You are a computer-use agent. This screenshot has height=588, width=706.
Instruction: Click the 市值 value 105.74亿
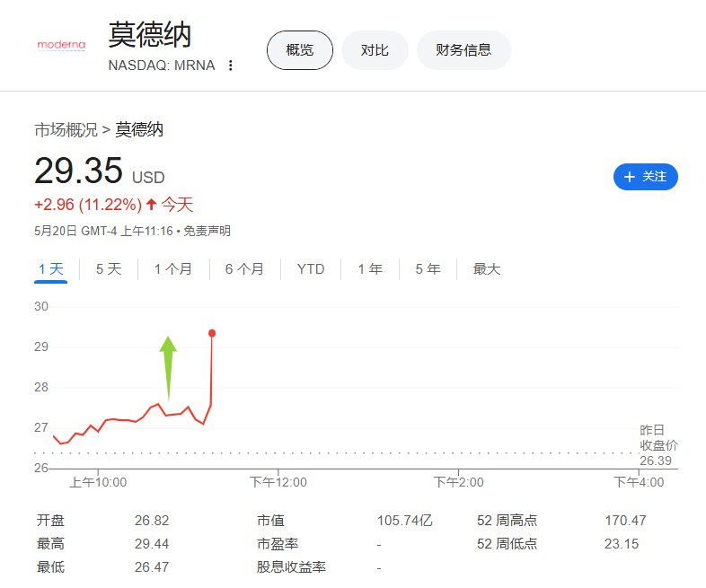[x=405, y=521]
